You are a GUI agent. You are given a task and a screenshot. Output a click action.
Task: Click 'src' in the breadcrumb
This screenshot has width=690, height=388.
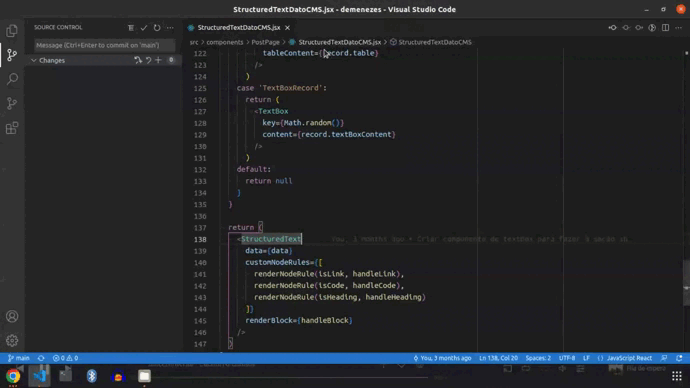(194, 42)
